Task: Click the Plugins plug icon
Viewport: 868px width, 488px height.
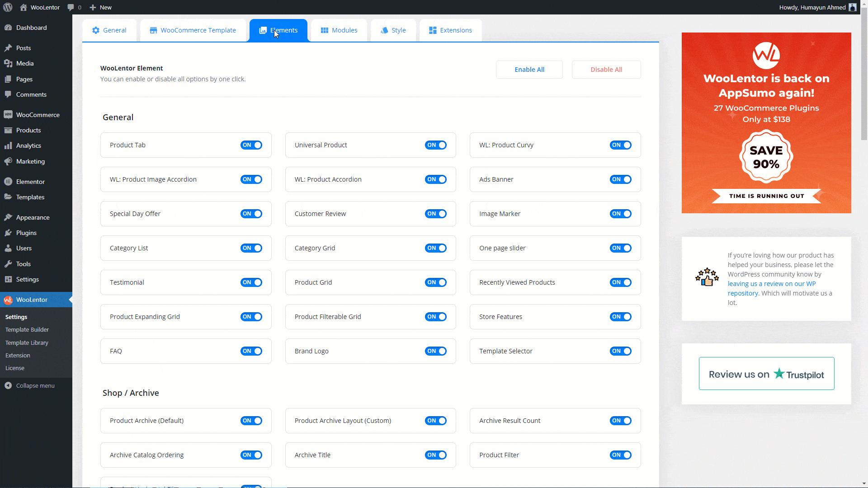Action: tap(9, 233)
